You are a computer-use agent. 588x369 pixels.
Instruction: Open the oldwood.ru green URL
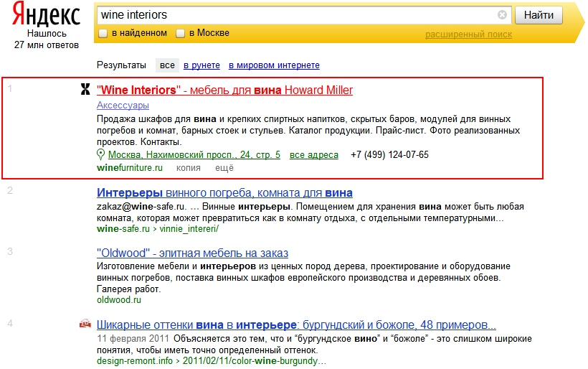[119, 300]
